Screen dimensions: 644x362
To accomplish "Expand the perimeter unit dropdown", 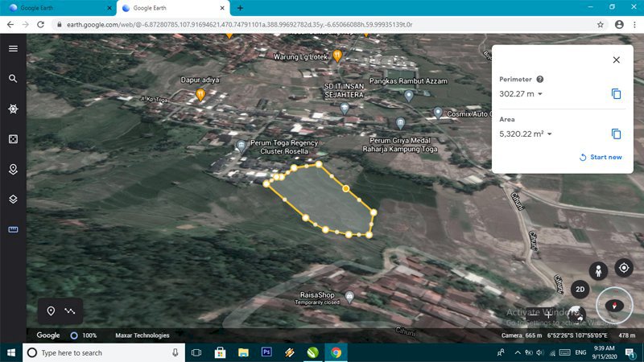I will pos(540,94).
